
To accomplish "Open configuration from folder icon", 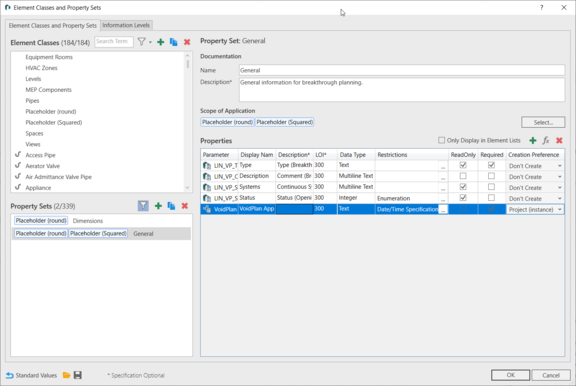I will click(66, 375).
